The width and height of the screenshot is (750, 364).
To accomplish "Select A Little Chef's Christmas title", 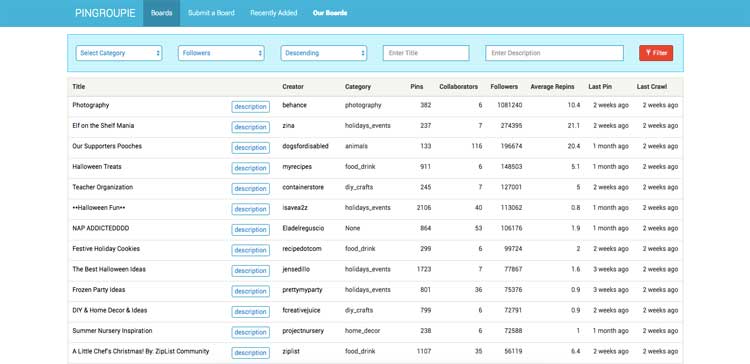I will [x=141, y=352].
